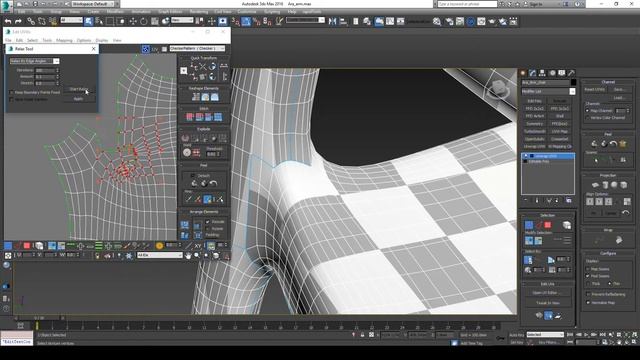Open the All IDs dropdown in UV editor
Image resolution: width=640 pixels, height=360 pixels.
pos(160,255)
